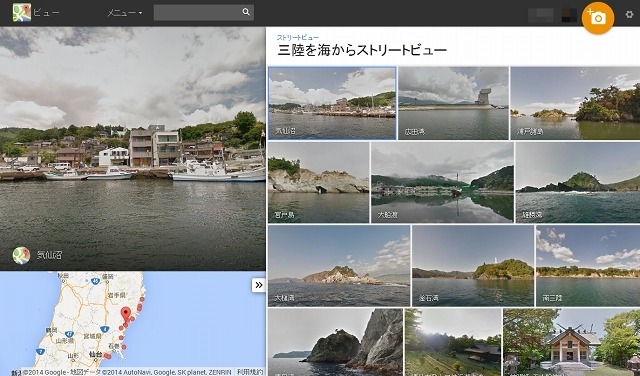Open the 大槌湾 thumbnail
This screenshot has height=376, width=640.
click(339, 266)
